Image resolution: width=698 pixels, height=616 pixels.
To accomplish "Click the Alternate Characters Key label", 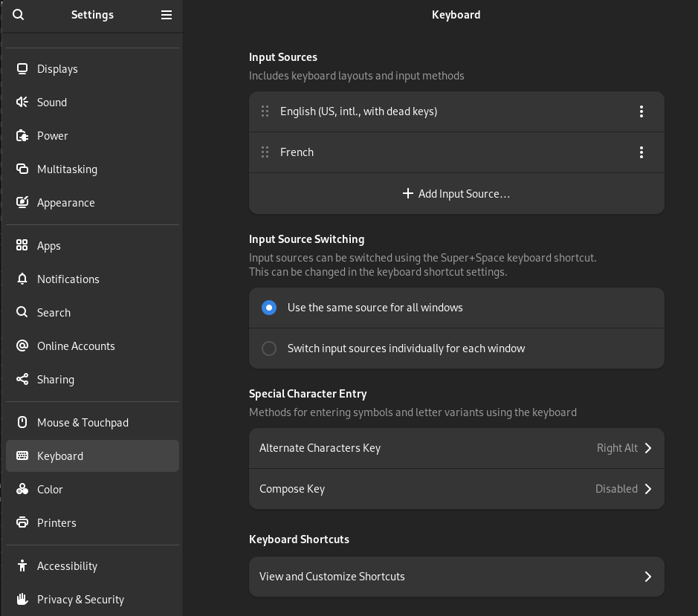I will coord(320,448).
